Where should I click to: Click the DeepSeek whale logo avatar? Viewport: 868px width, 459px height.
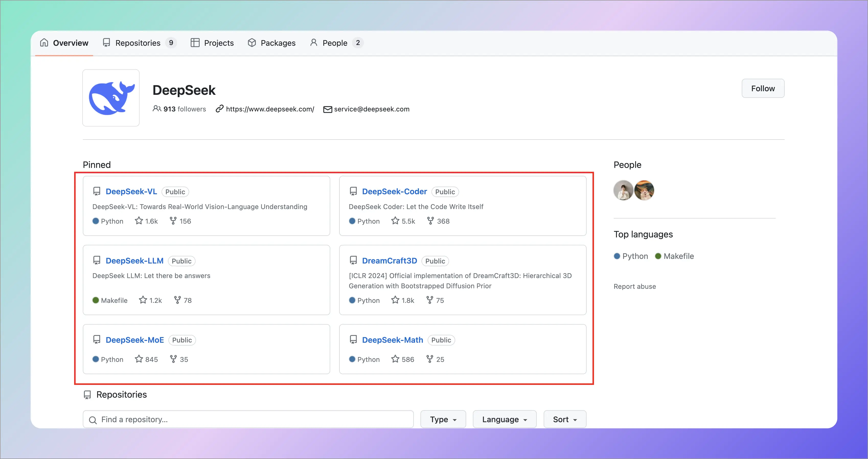point(111,98)
